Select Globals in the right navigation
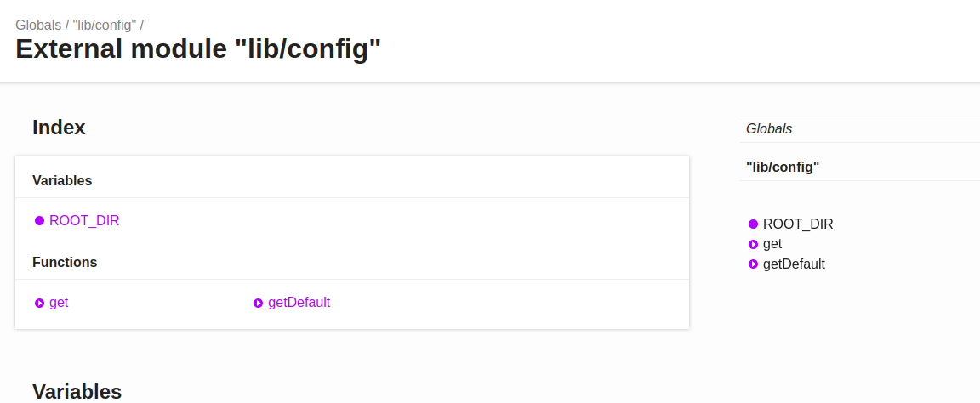This screenshot has height=403, width=980. pyautogui.click(x=769, y=129)
